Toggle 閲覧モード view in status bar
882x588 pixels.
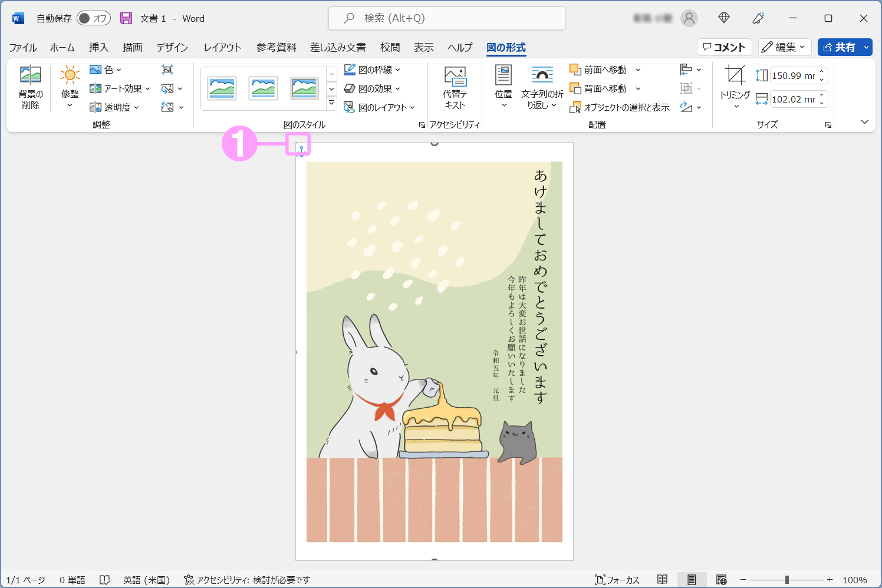coord(663,580)
